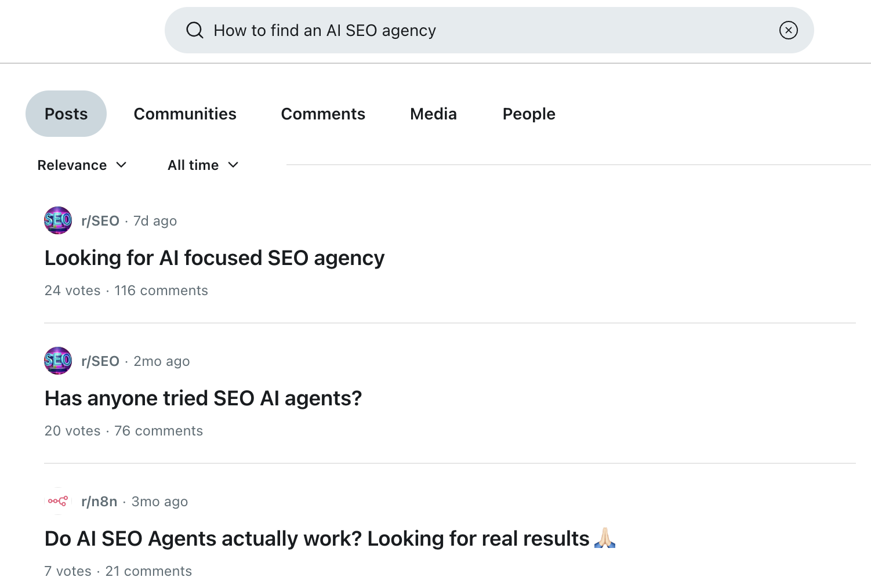Click the magnifying glass search icon
871x588 pixels.
pos(195,30)
